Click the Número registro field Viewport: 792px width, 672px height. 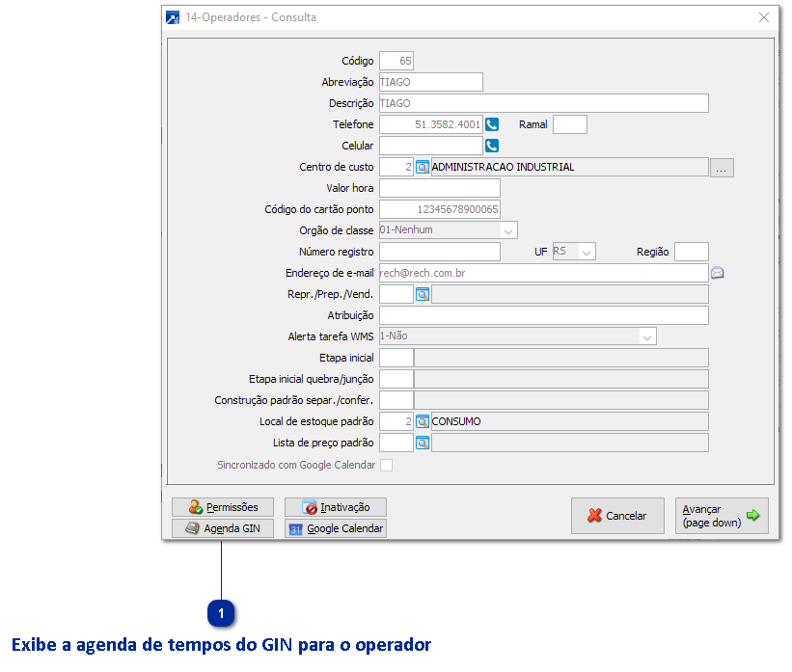(x=440, y=252)
